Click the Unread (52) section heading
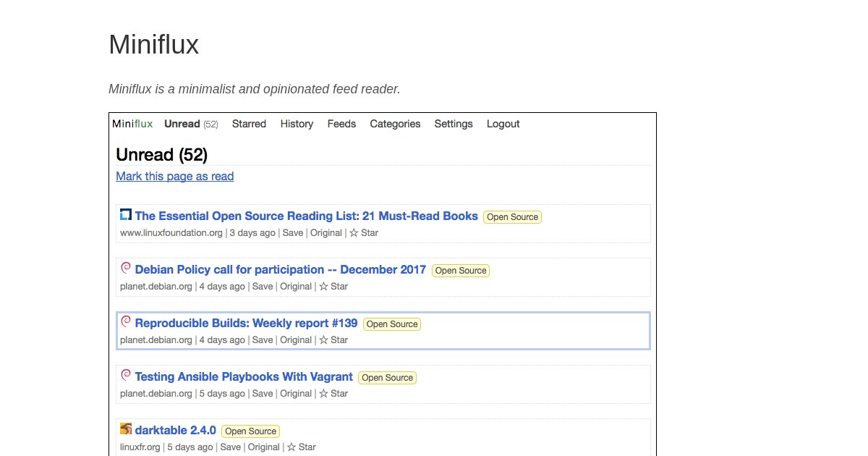 pyautogui.click(x=162, y=155)
